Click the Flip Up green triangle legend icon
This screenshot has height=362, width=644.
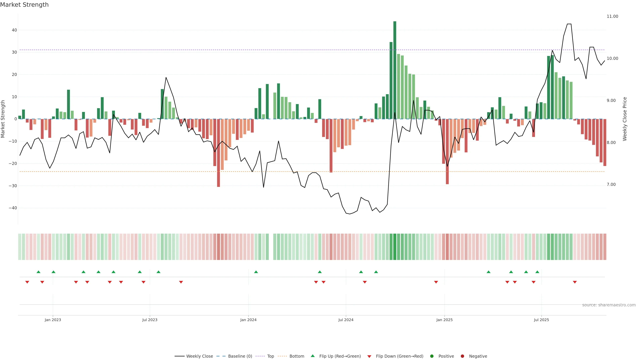pyautogui.click(x=312, y=356)
